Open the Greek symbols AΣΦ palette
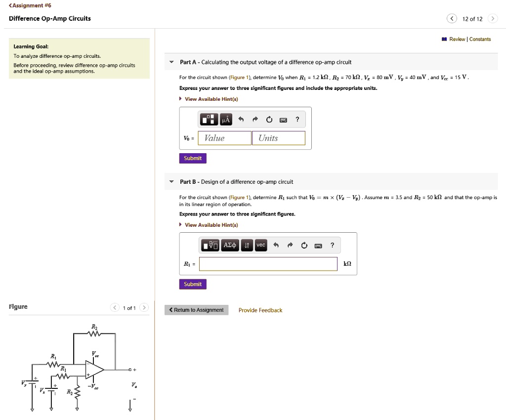This screenshot has width=506, height=420. tap(229, 245)
